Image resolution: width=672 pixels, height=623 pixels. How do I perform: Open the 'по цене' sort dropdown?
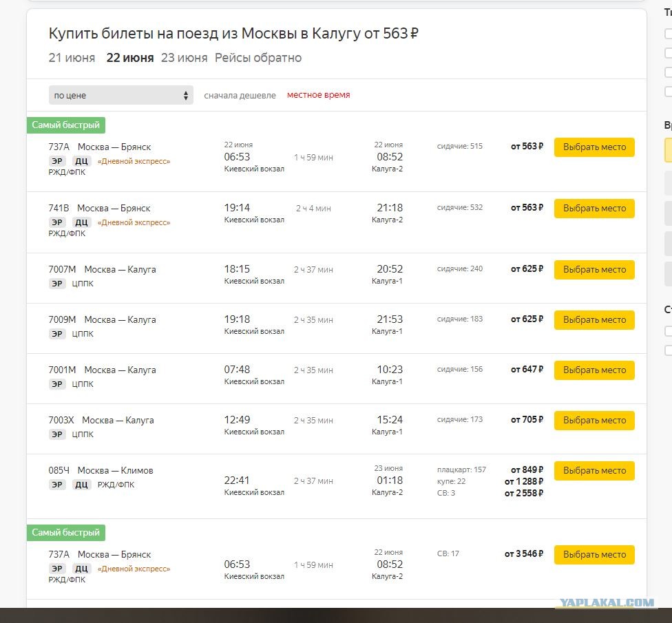121,95
